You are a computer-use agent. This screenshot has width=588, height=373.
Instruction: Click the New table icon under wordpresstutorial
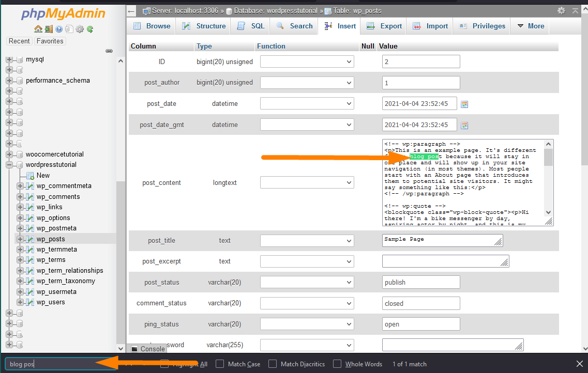click(x=30, y=176)
